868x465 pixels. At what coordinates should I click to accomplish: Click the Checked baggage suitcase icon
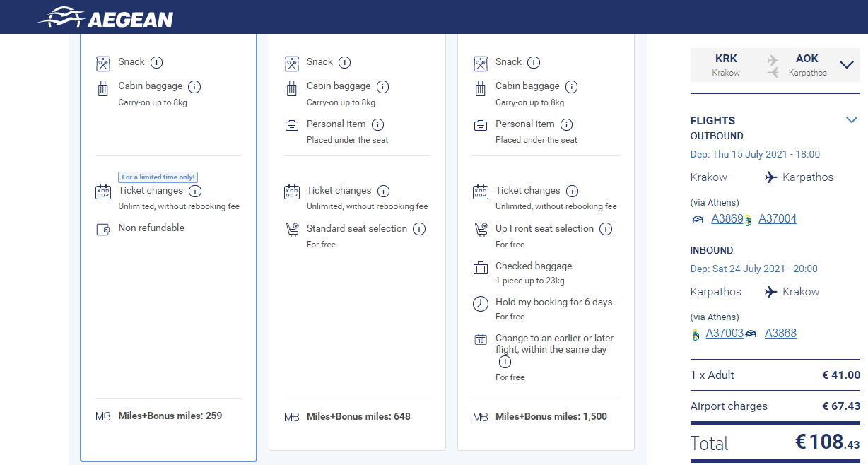[x=481, y=268]
